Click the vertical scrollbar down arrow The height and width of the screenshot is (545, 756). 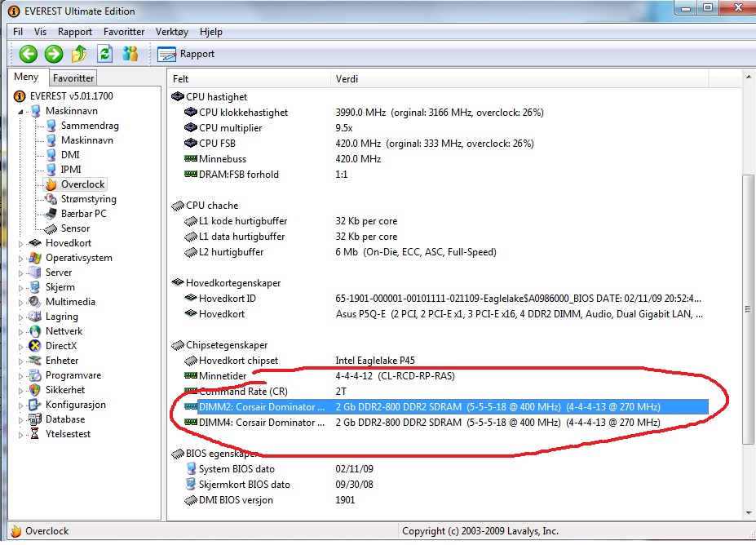(x=749, y=513)
